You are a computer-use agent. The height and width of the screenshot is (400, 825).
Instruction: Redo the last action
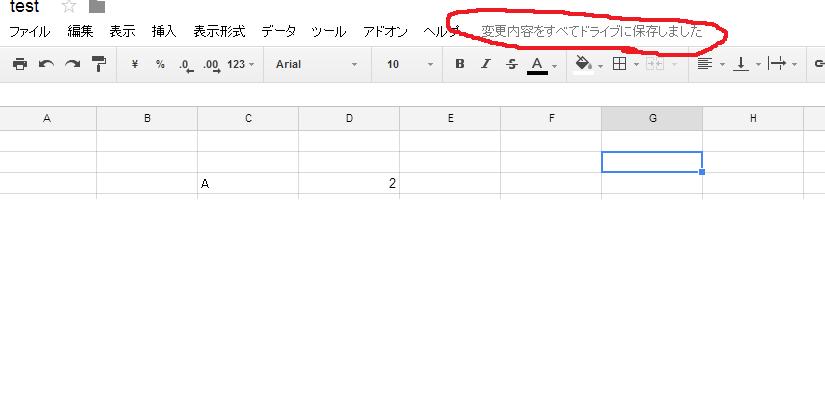(x=72, y=64)
